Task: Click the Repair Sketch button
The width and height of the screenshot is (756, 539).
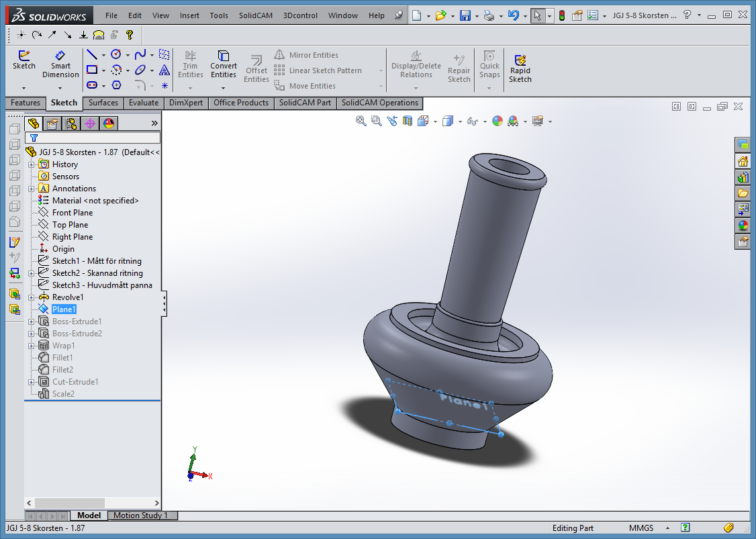Action: pos(459,68)
